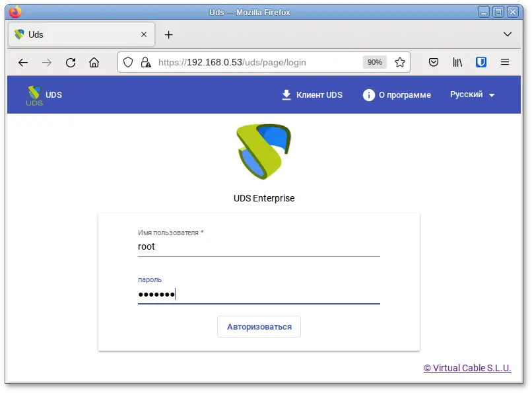Open the Firefox hamburger menu
This screenshot has width=532, height=393.
tap(504, 62)
